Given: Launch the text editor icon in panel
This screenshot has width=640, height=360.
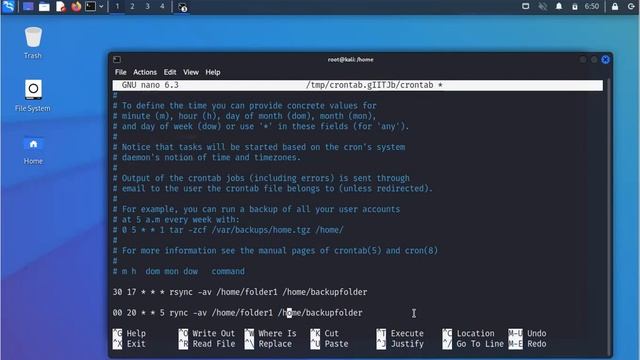Looking at the screenshot, I should pos(60,7).
